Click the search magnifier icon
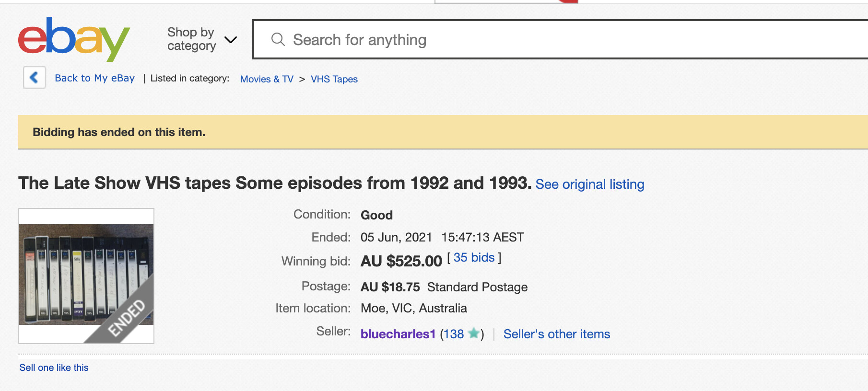This screenshot has height=391, width=868. (278, 39)
